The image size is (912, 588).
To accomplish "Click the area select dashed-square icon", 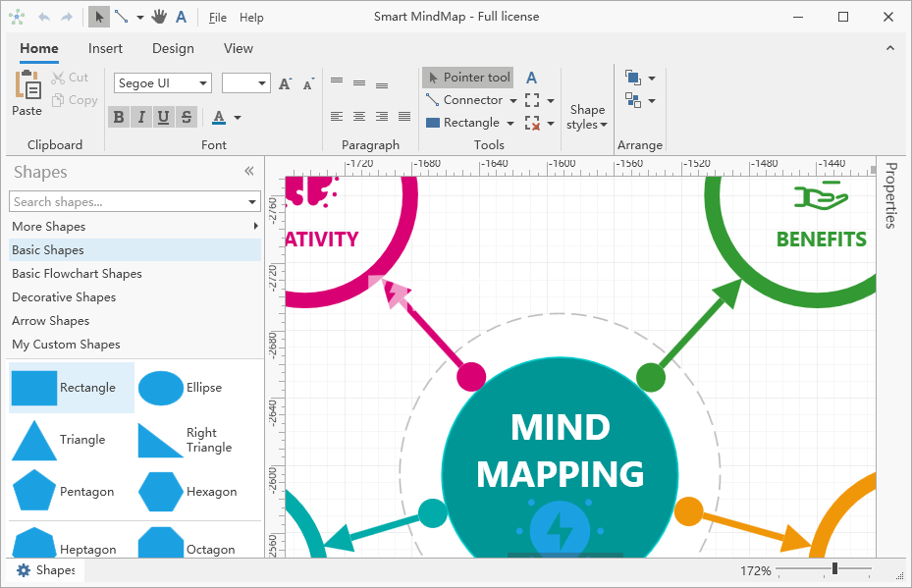I will click(532, 100).
